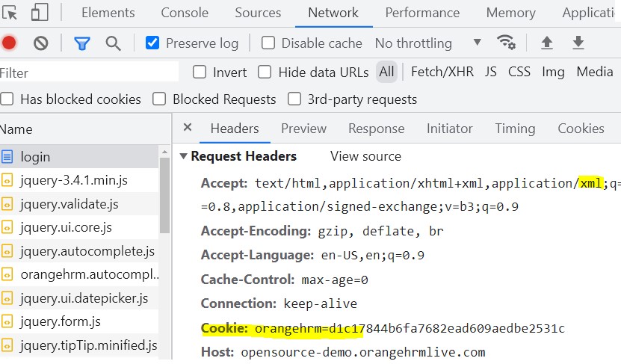Click the inspect element cursor icon
Viewport: 621px width, 364px height.
[x=10, y=13]
